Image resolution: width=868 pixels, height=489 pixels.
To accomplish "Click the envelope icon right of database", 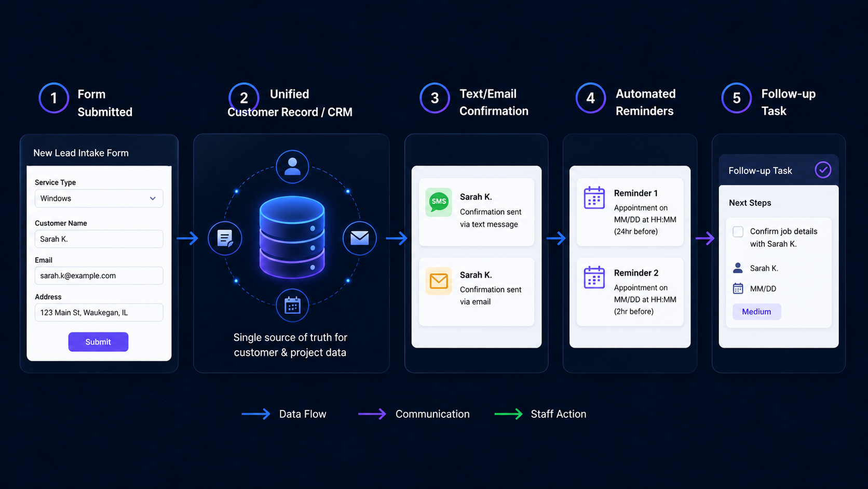I will click(359, 238).
